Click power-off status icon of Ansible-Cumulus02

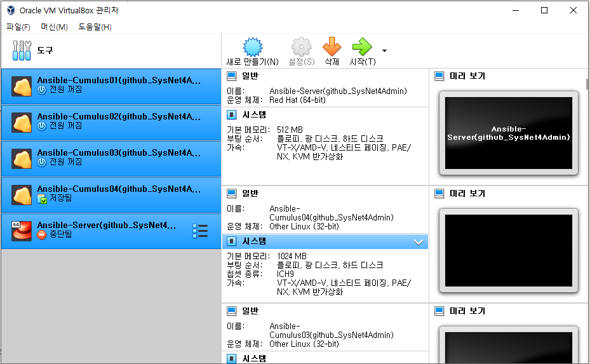(x=42, y=126)
